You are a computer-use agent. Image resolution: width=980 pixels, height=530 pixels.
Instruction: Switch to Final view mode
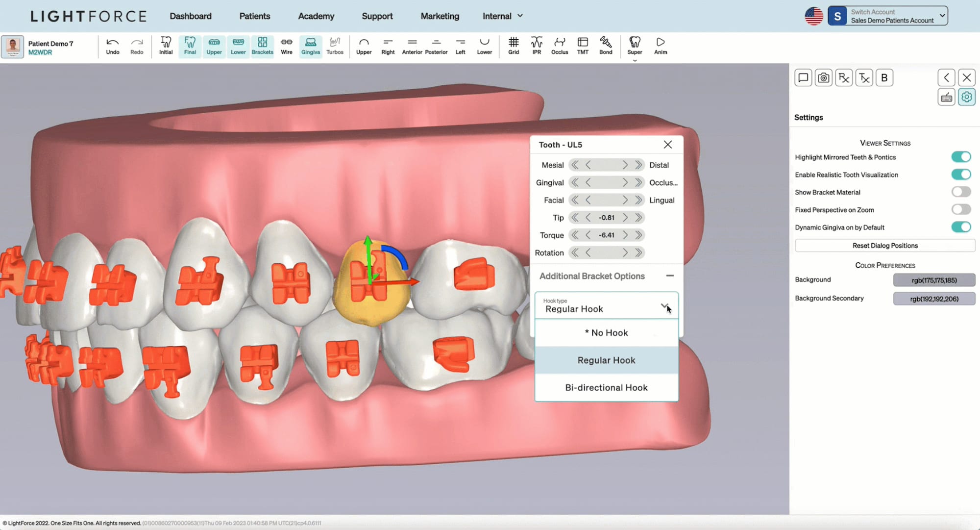[x=190, y=46]
